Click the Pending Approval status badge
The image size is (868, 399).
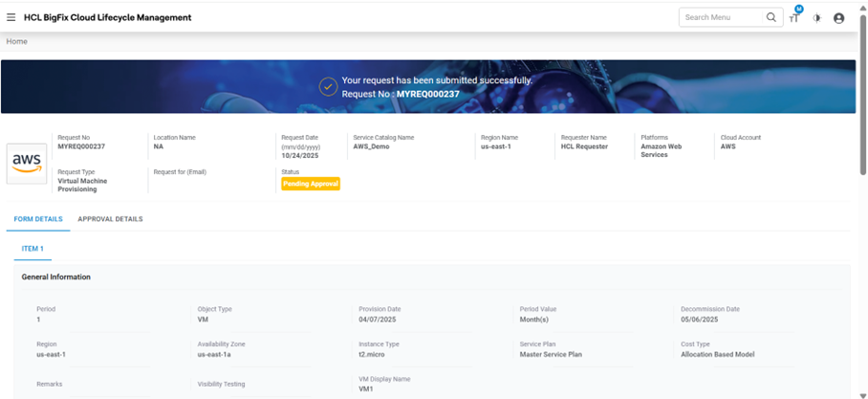tap(310, 184)
